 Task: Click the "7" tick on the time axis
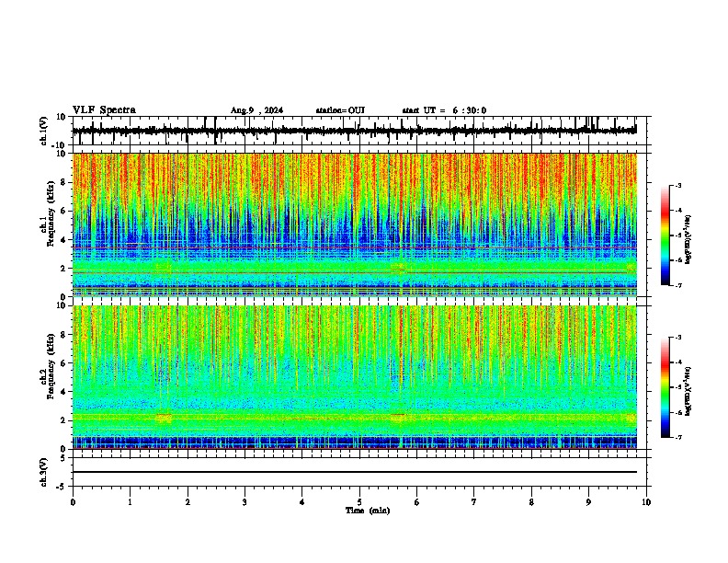474,502
